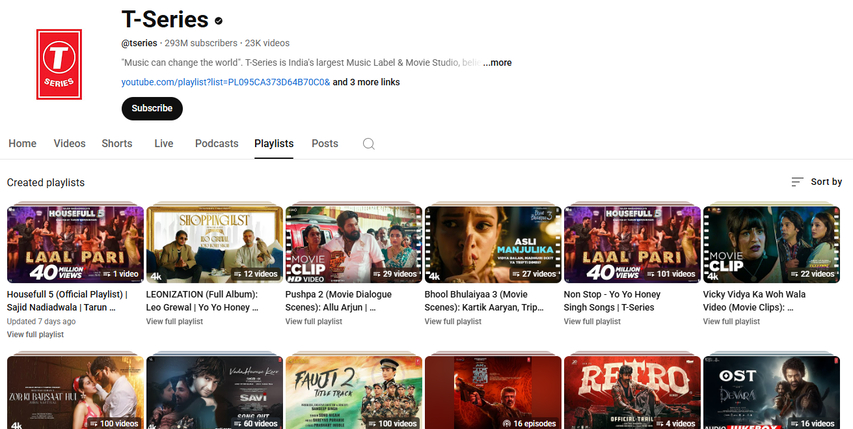Click the '27 videos' badge on Bhool Bhulaiyaa 3
The width and height of the screenshot is (853, 429).
click(x=534, y=274)
